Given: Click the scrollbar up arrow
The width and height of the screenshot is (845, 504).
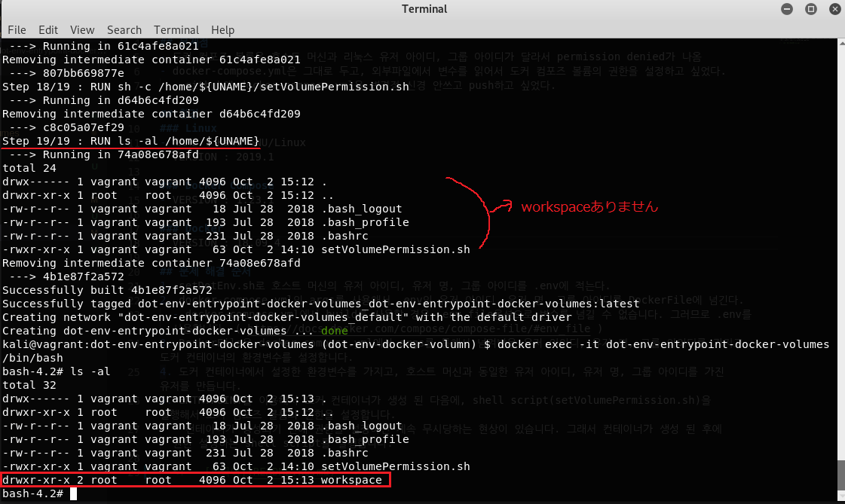Looking at the screenshot, I should pos(841,42).
